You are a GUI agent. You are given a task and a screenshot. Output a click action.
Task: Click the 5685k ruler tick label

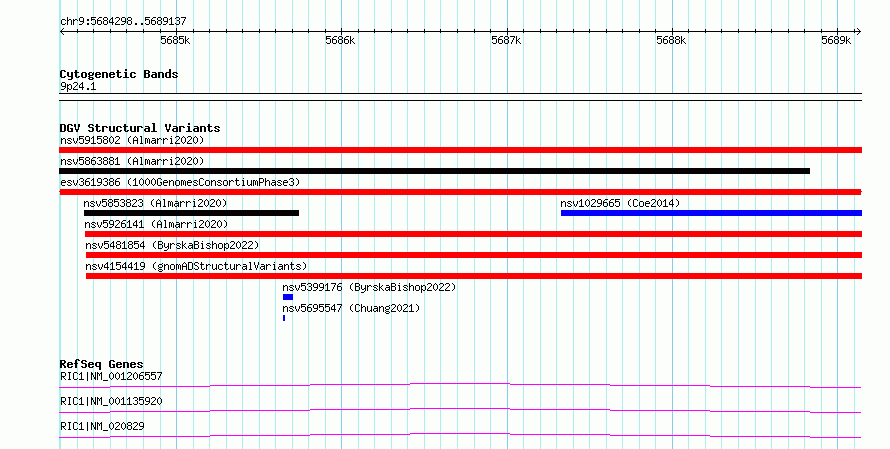coord(175,40)
